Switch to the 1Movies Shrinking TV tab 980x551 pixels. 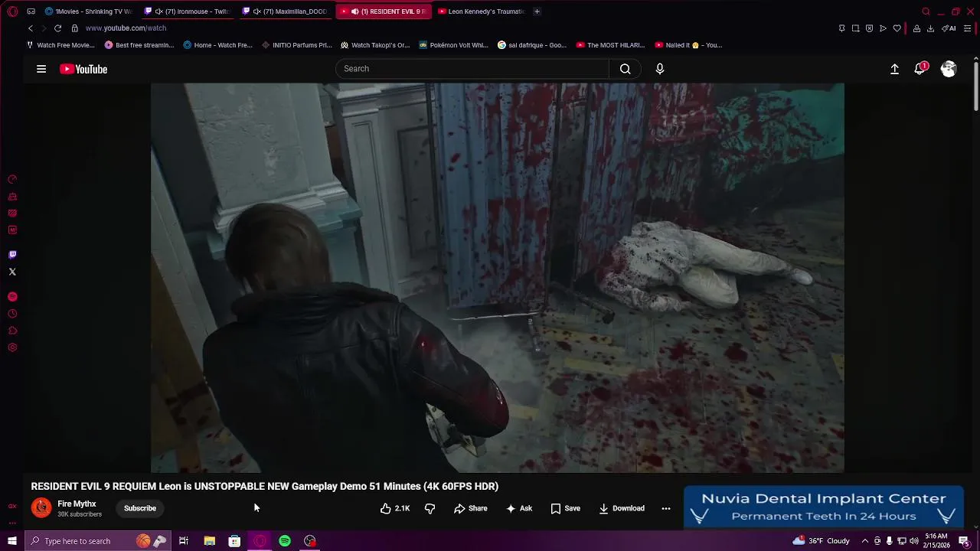tap(89, 11)
